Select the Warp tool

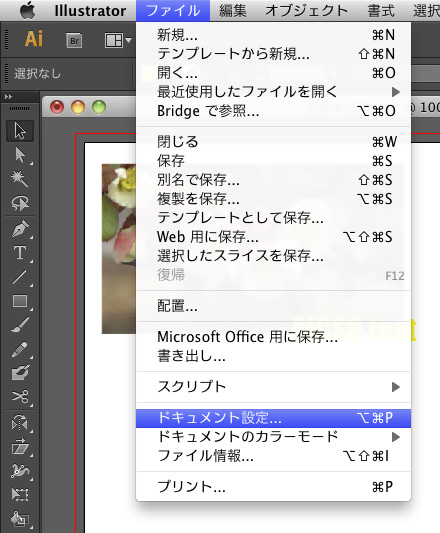click(x=20, y=470)
